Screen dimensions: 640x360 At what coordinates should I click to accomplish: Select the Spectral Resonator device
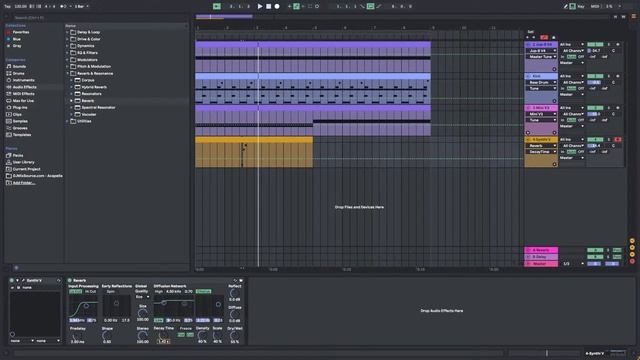tap(98, 108)
